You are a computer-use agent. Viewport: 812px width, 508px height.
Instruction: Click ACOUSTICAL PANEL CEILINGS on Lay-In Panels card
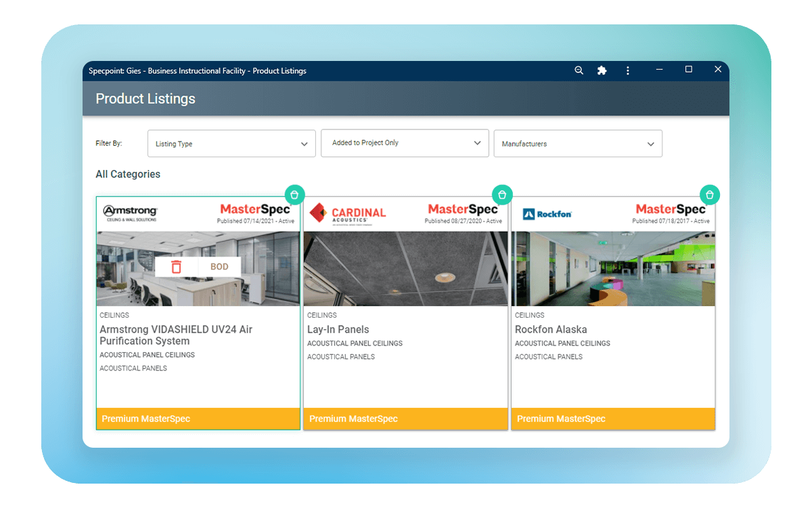tap(355, 343)
